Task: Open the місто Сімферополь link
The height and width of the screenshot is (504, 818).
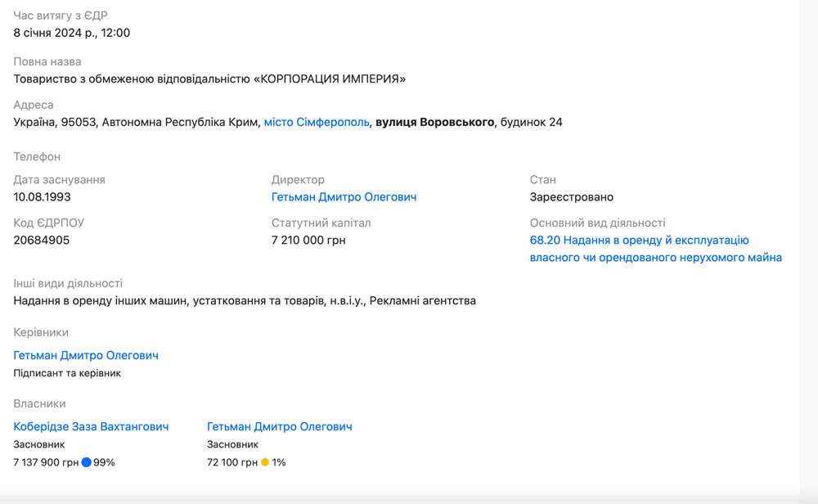Action: pyautogui.click(x=316, y=122)
